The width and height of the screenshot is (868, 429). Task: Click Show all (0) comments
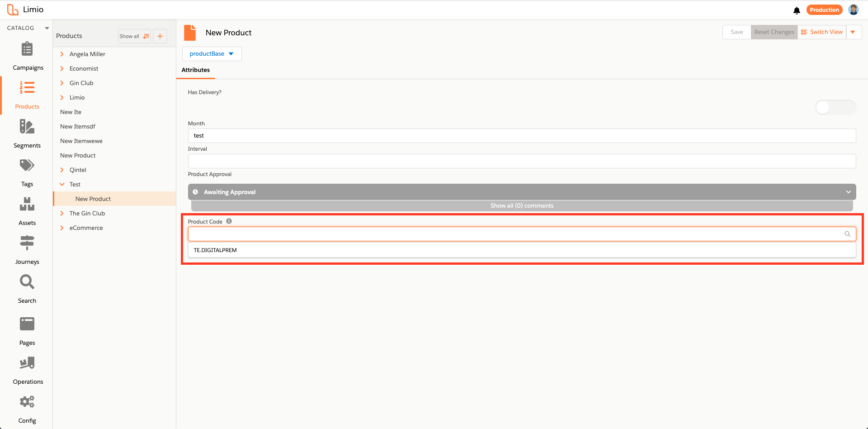(522, 205)
